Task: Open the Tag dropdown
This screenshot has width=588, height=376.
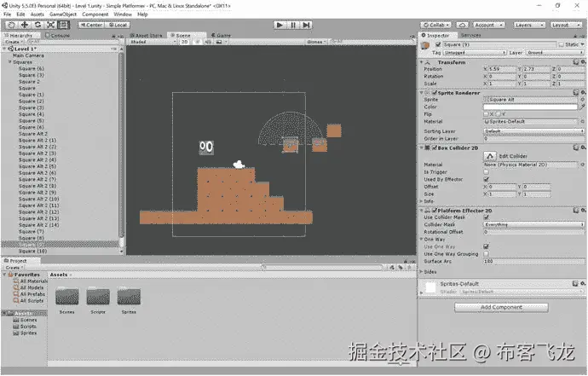Action: point(475,53)
